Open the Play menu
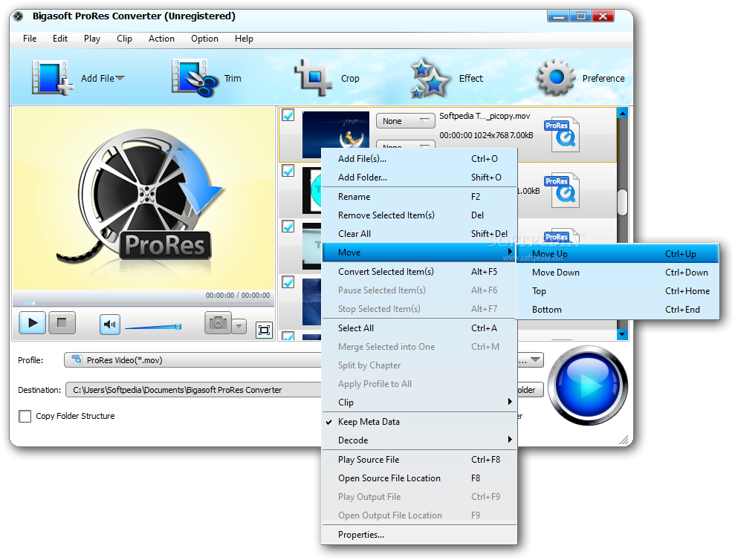The image size is (735, 560). [92, 39]
